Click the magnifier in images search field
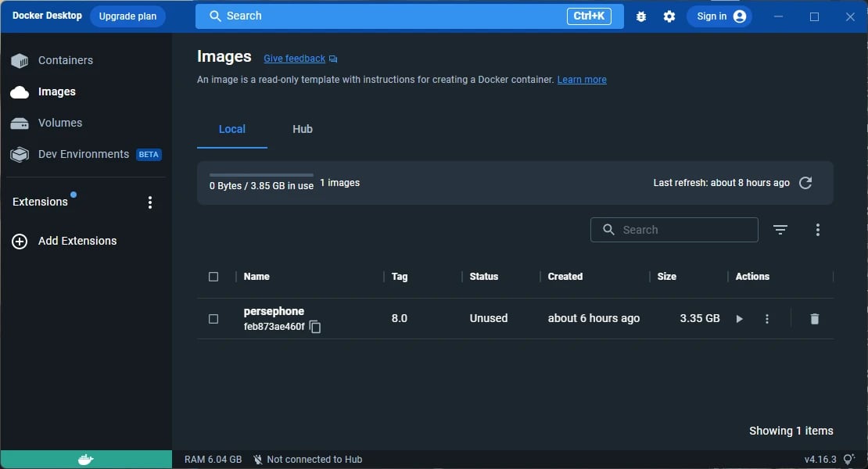 pyautogui.click(x=608, y=230)
